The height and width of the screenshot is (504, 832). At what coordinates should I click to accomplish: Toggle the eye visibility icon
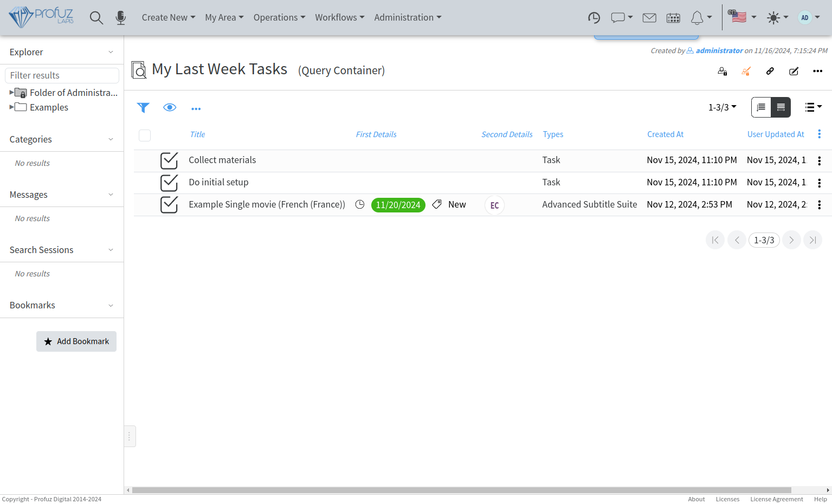pos(170,108)
